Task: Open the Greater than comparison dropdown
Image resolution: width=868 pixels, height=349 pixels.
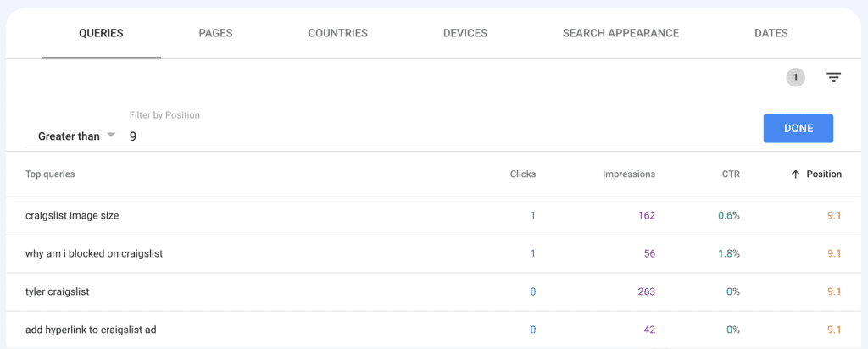Action: coord(76,136)
